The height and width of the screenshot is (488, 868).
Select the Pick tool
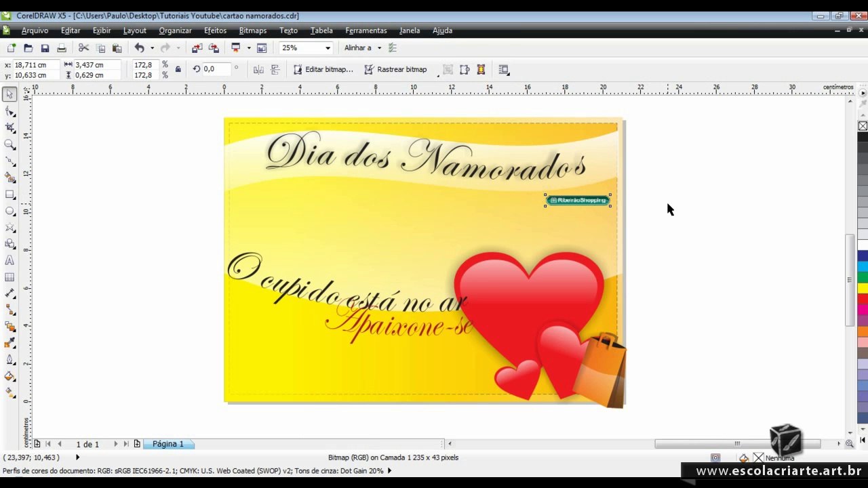tap(10, 94)
